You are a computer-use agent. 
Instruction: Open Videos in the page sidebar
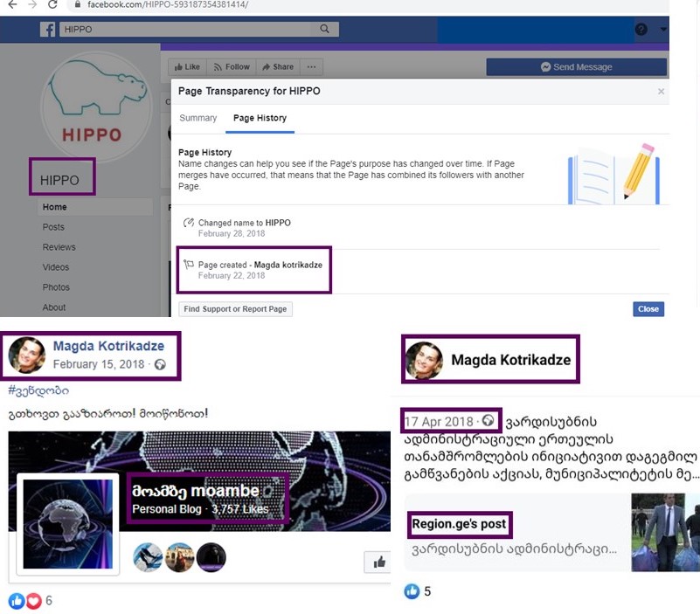point(56,267)
